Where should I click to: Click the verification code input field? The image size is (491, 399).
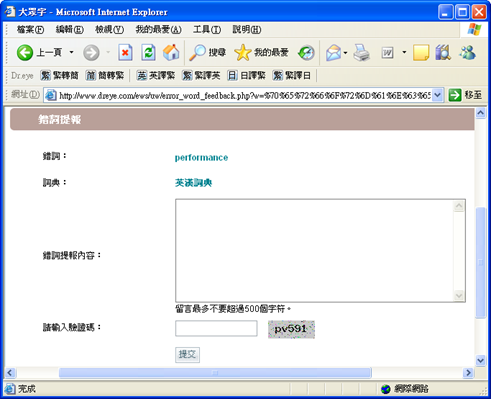click(x=216, y=328)
